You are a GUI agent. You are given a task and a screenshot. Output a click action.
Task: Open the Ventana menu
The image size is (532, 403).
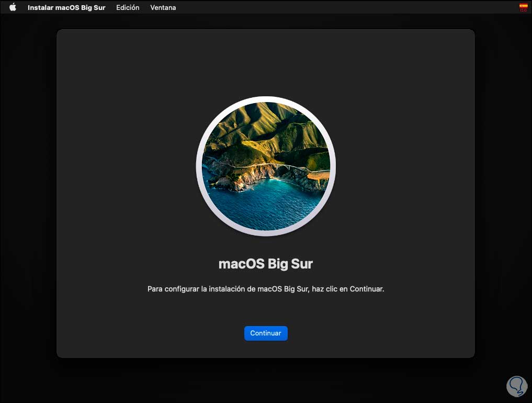pyautogui.click(x=163, y=7)
